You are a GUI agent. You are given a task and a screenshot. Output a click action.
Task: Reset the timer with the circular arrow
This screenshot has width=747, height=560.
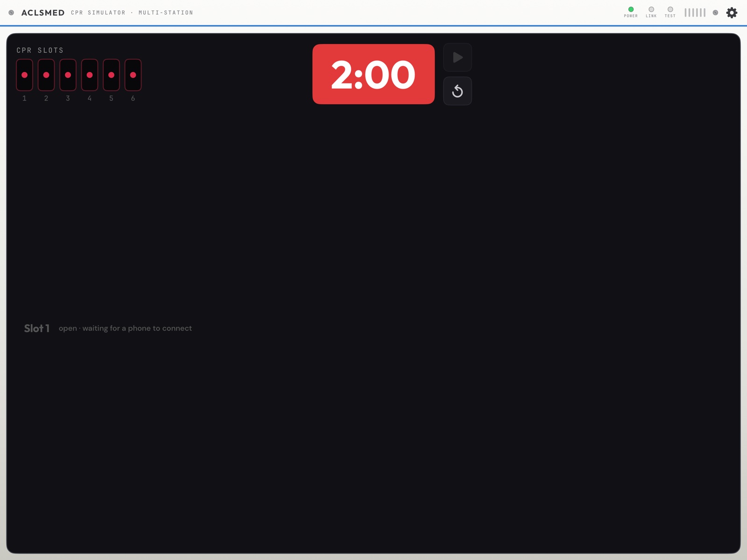[x=457, y=91]
